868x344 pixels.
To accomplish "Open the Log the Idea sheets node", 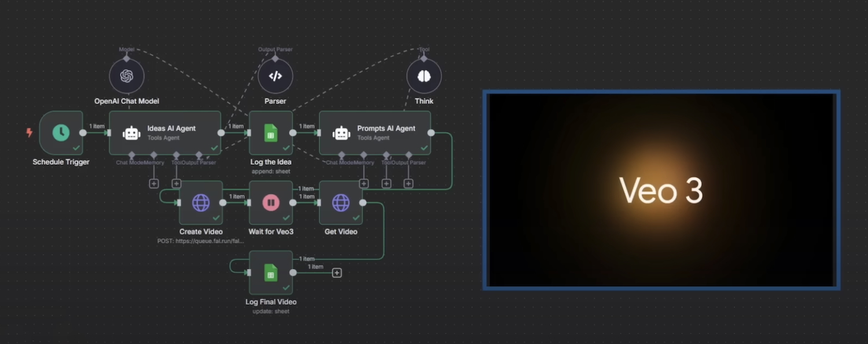I will tap(271, 133).
